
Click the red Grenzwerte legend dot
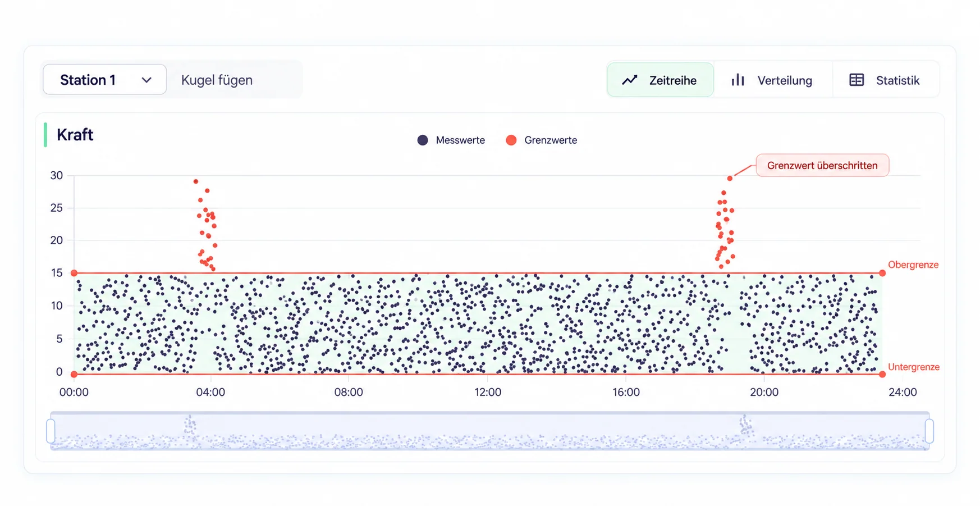[x=511, y=140]
